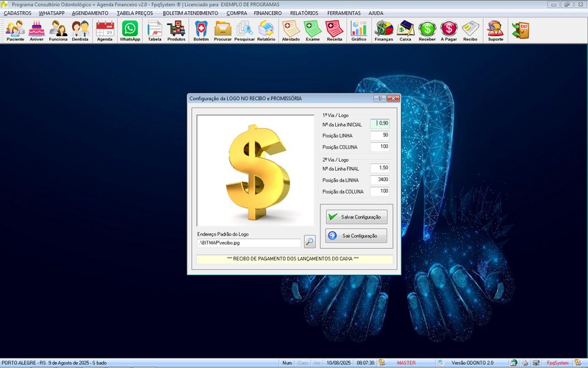Viewport: 588px width, 368px height.
Task: Click Sair Configuração button
Action: click(356, 236)
